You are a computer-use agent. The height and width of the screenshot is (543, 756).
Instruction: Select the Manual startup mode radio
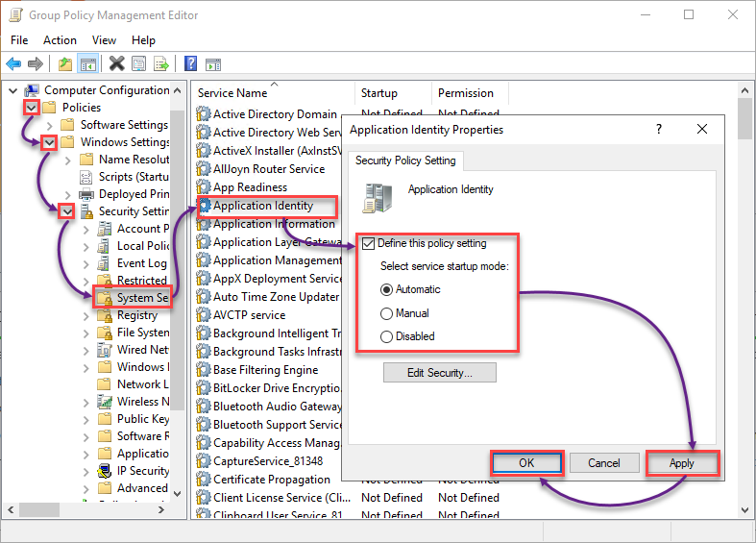coord(386,314)
